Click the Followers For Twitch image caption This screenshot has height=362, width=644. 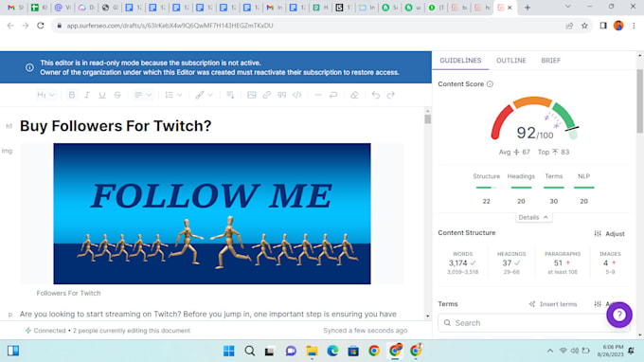[x=68, y=293]
